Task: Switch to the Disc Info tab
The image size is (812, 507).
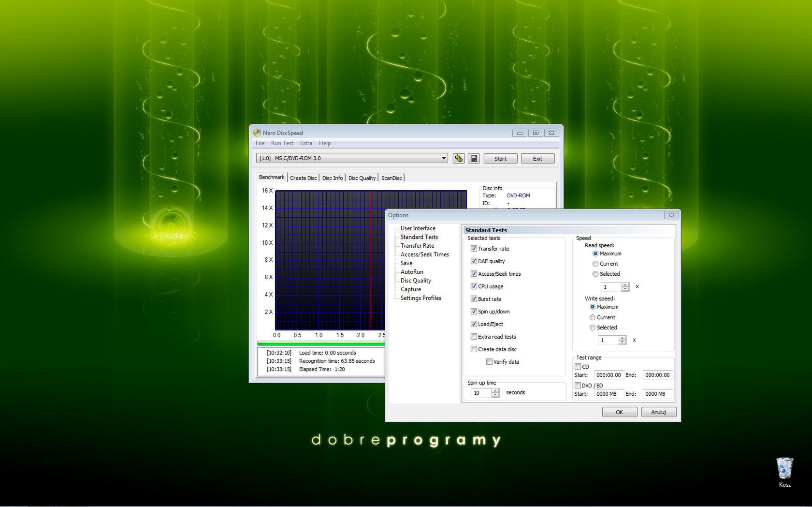Action: (x=333, y=178)
